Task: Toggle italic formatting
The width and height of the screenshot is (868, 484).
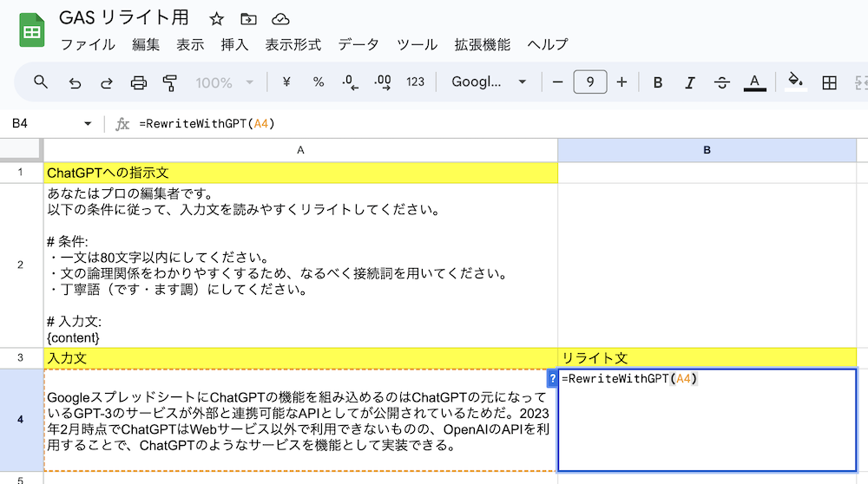Action: coord(690,82)
